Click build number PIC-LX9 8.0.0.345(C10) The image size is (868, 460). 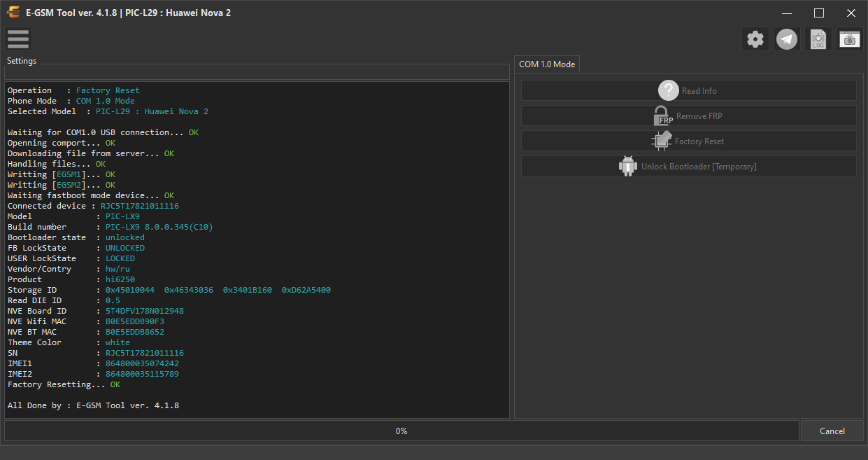pos(159,227)
